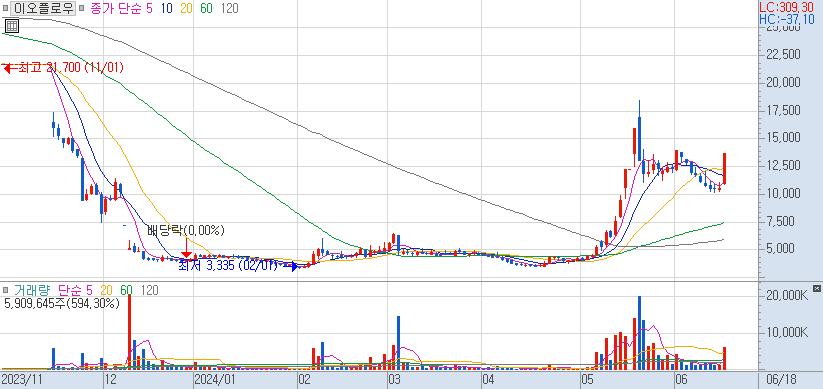Click the 02 month date axis label
Viewport: 823px width, 389px height.
(304, 379)
